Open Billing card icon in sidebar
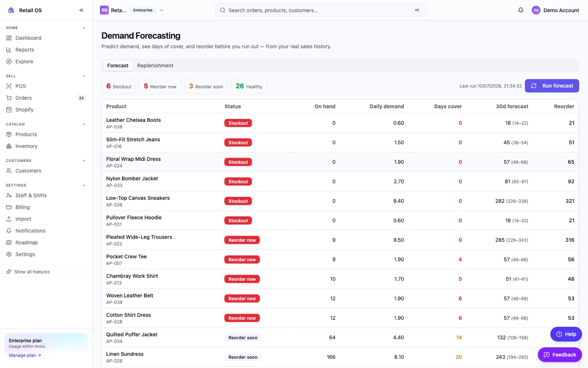This screenshot has width=588, height=368. tap(9, 207)
